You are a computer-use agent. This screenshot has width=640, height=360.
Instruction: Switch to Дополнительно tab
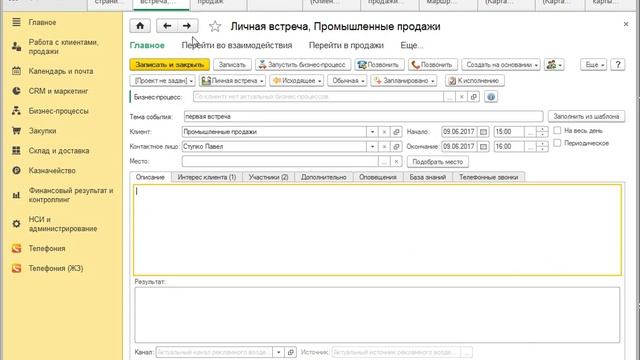(x=324, y=177)
